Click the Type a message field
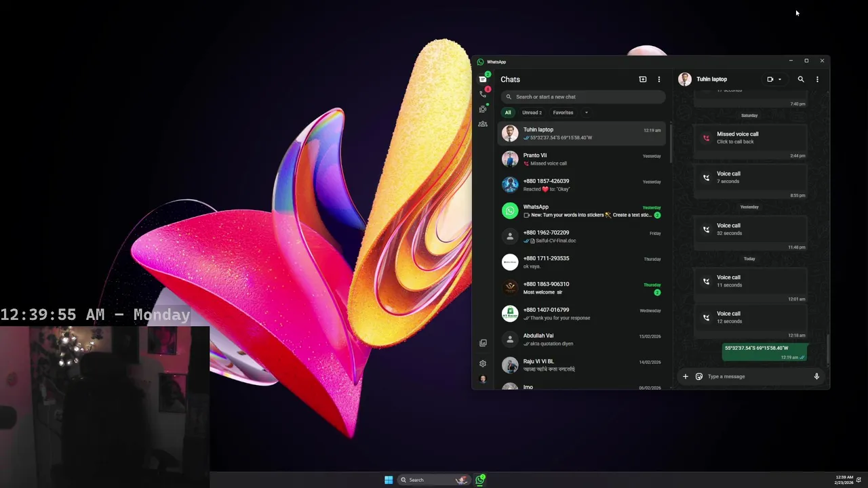The height and width of the screenshot is (488, 868). click(757, 376)
